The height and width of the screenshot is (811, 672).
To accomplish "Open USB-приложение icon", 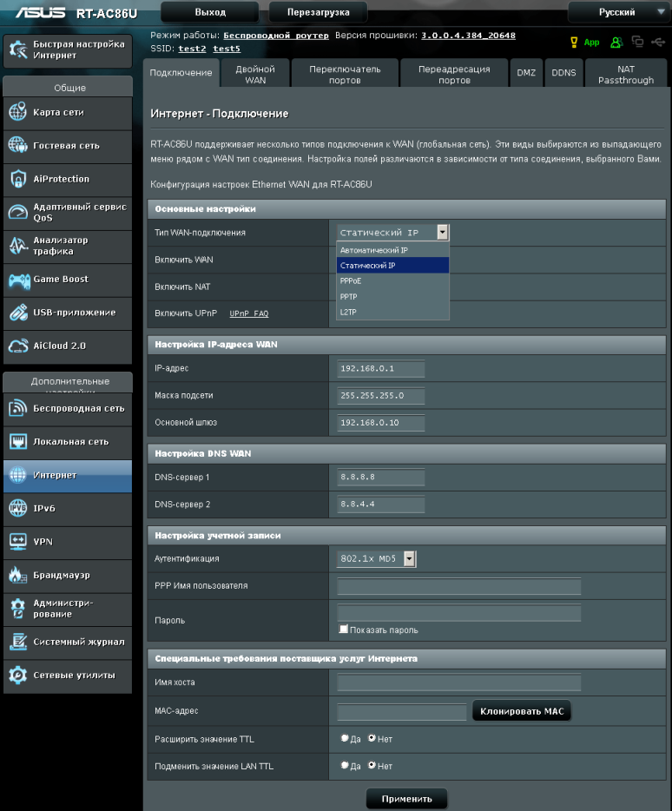I will [17, 313].
